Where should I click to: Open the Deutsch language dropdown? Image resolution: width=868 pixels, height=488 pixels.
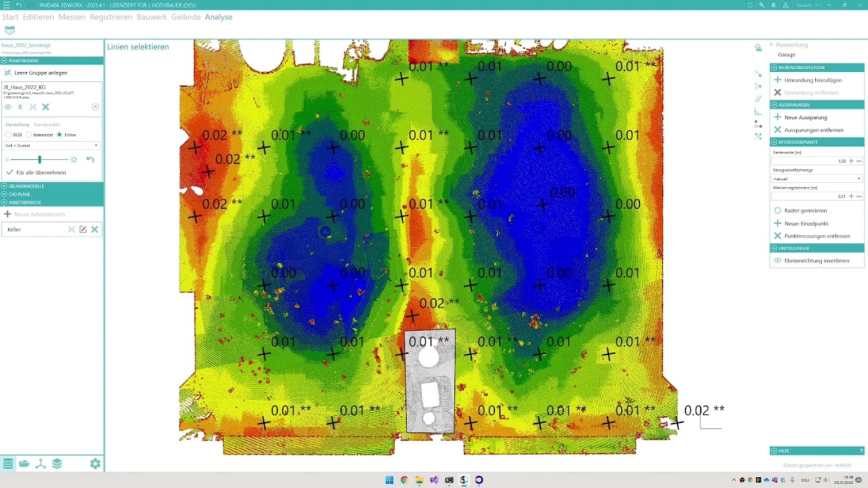click(807, 5)
